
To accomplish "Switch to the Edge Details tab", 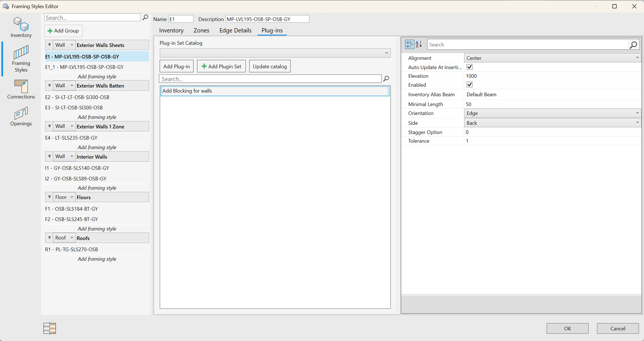I will tap(235, 30).
